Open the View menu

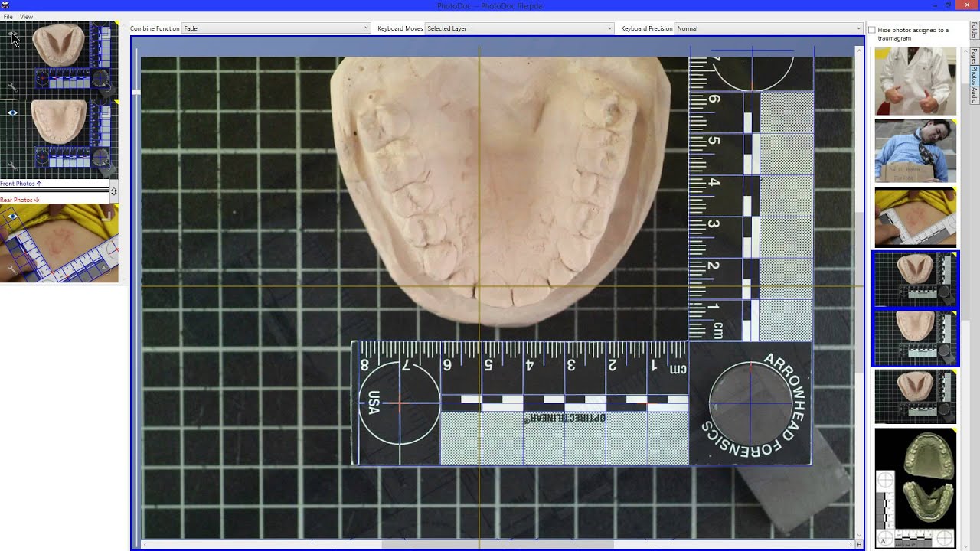[26, 16]
